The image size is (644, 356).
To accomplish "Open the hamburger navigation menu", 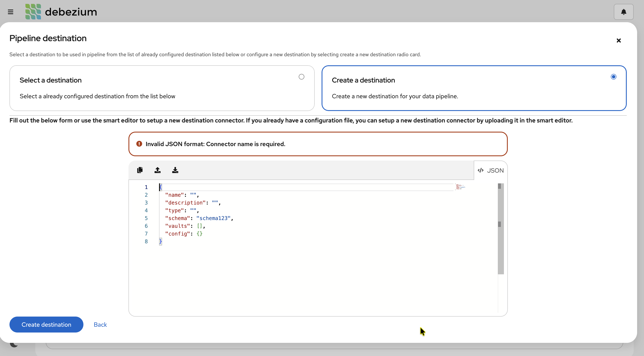I will [x=11, y=12].
